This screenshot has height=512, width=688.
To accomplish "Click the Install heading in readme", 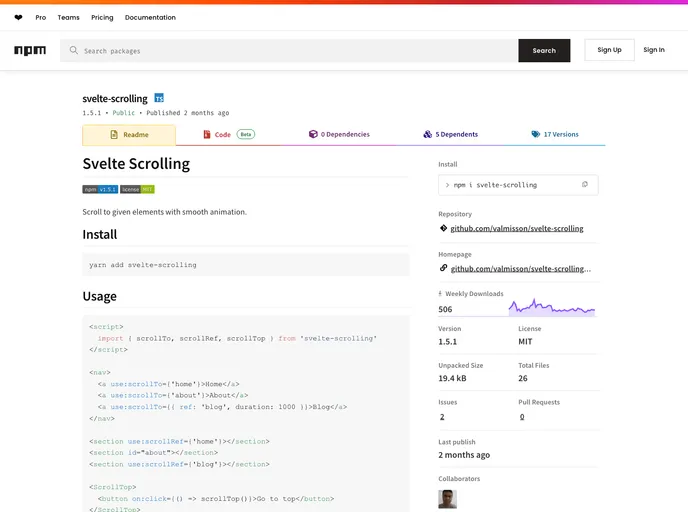I will point(100,234).
